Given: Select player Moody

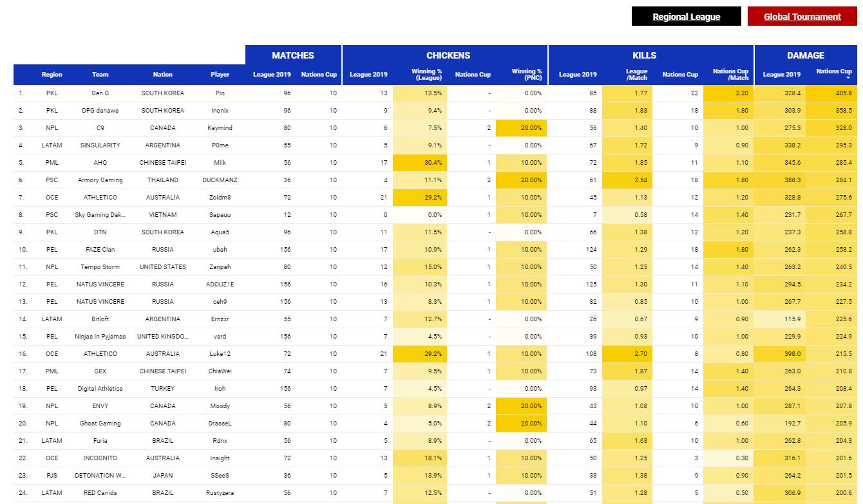Looking at the screenshot, I should click(x=220, y=406).
